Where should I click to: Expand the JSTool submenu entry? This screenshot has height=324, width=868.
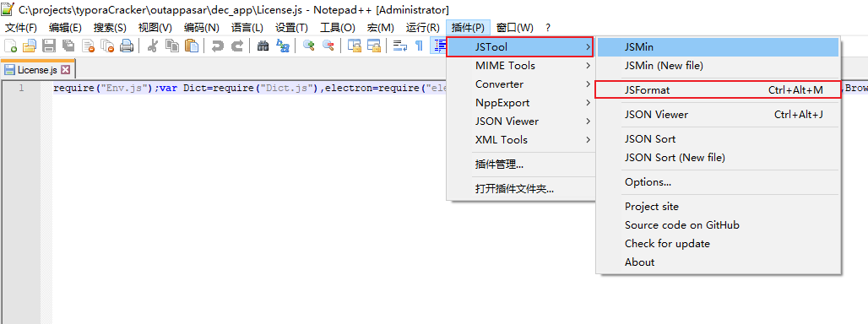tap(520, 47)
